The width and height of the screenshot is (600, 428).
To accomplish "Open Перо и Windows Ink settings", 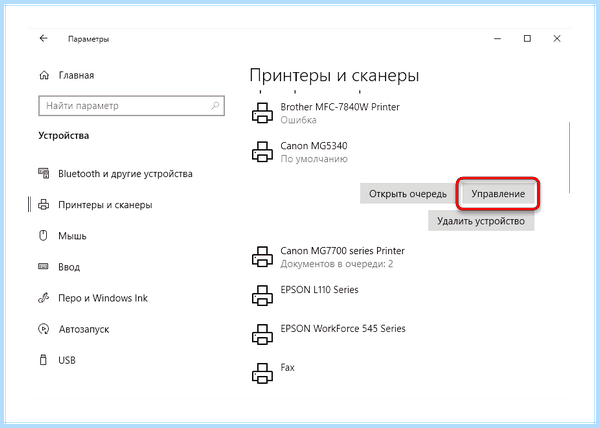I will point(103,298).
